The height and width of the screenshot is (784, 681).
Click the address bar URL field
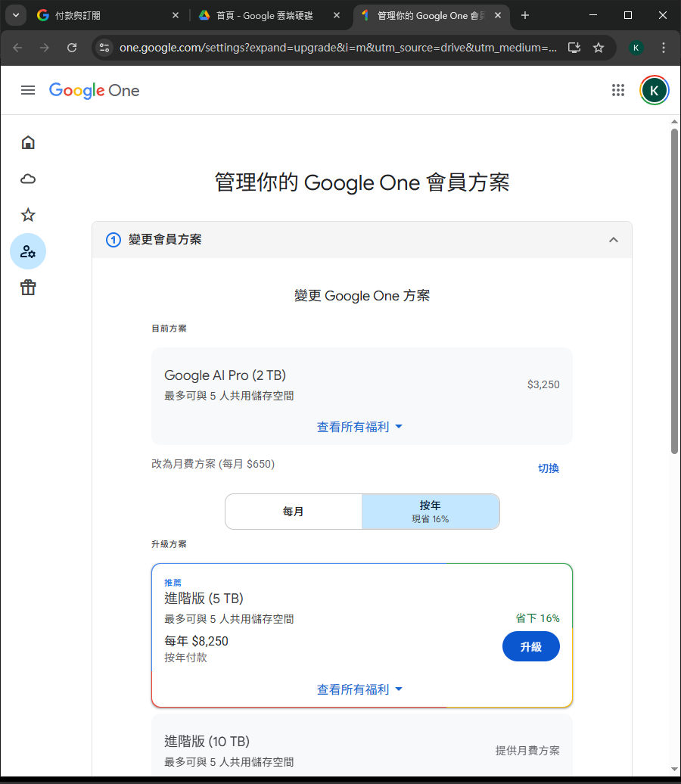click(x=337, y=48)
